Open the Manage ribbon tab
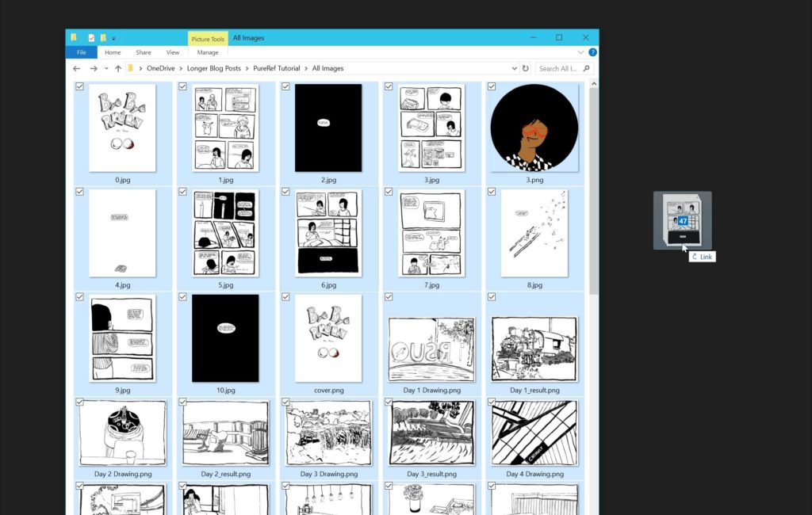This screenshot has height=515, width=812. pos(208,52)
